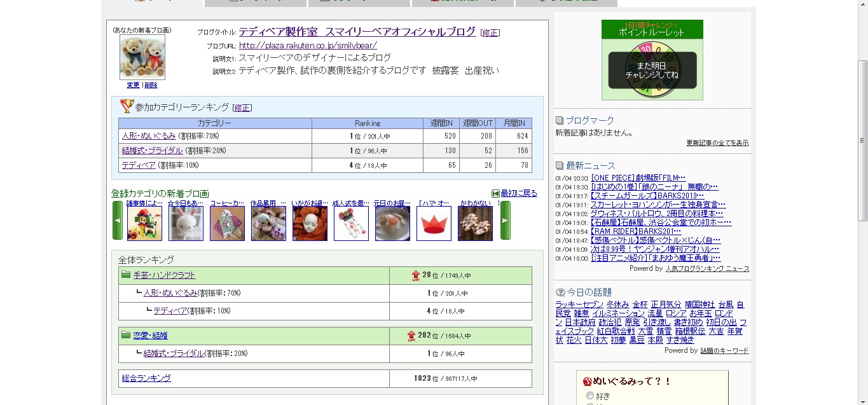Click the 最初に戻る link
The height and width of the screenshot is (405, 868).
click(x=519, y=193)
